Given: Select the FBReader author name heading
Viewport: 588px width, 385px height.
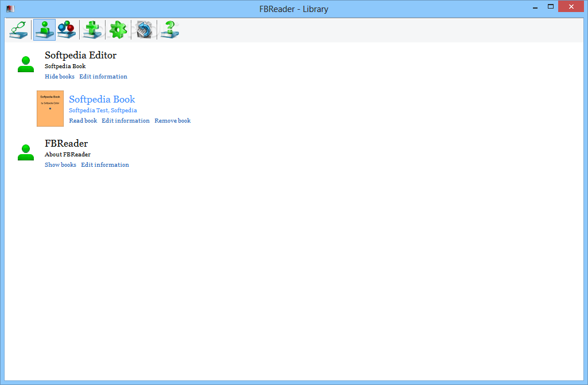Looking at the screenshot, I should tap(67, 143).
